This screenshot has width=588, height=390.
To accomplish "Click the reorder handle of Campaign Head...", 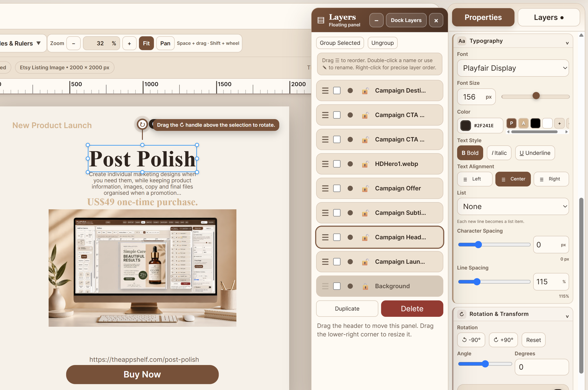I will pos(325,237).
